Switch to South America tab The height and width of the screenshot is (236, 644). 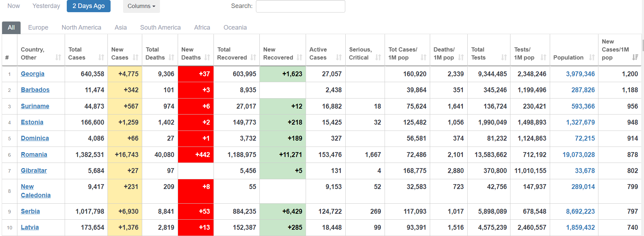(160, 27)
